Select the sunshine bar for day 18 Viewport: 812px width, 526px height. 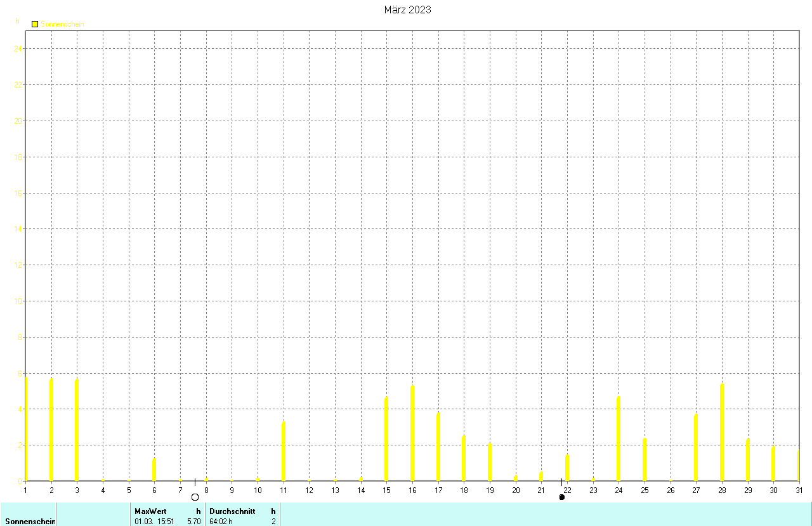pos(464,458)
